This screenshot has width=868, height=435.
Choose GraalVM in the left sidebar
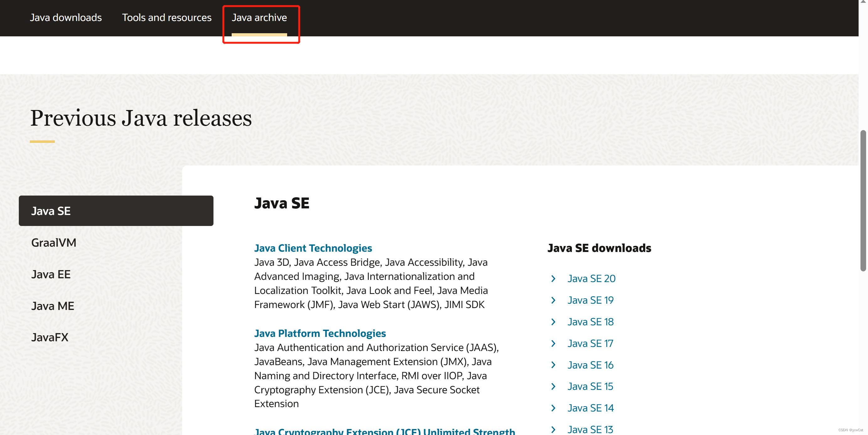click(54, 243)
